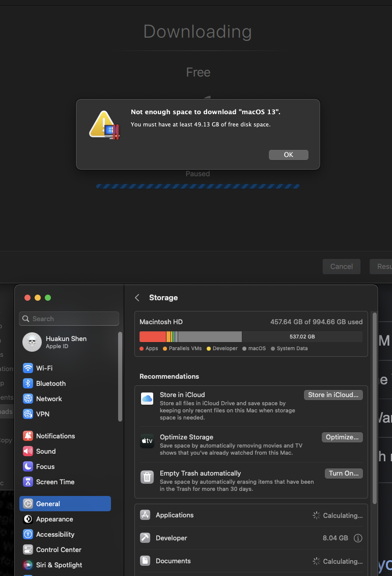392x576 pixels.
Task: Click the red Apps segment in storage bar
Action: [x=152, y=336]
